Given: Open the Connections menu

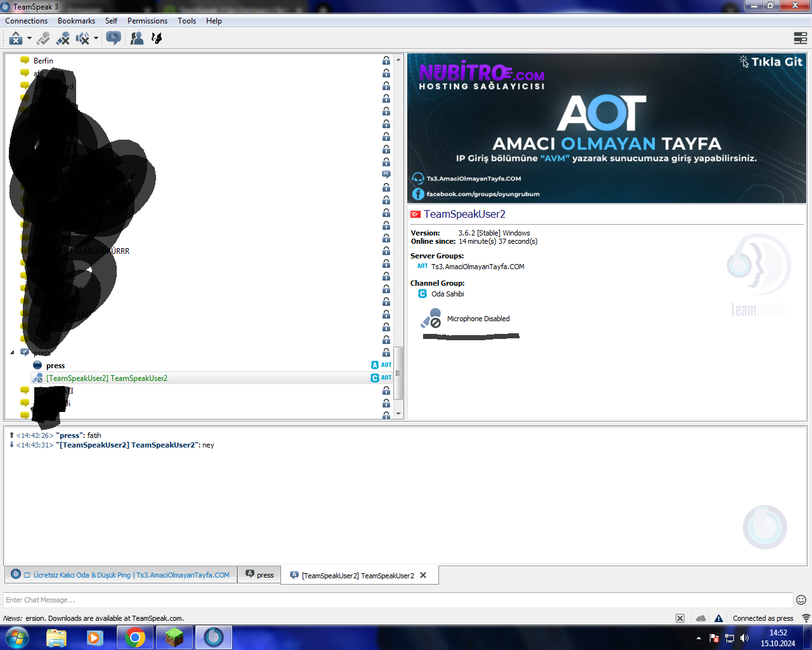Looking at the screenshot, I should 27,21.
